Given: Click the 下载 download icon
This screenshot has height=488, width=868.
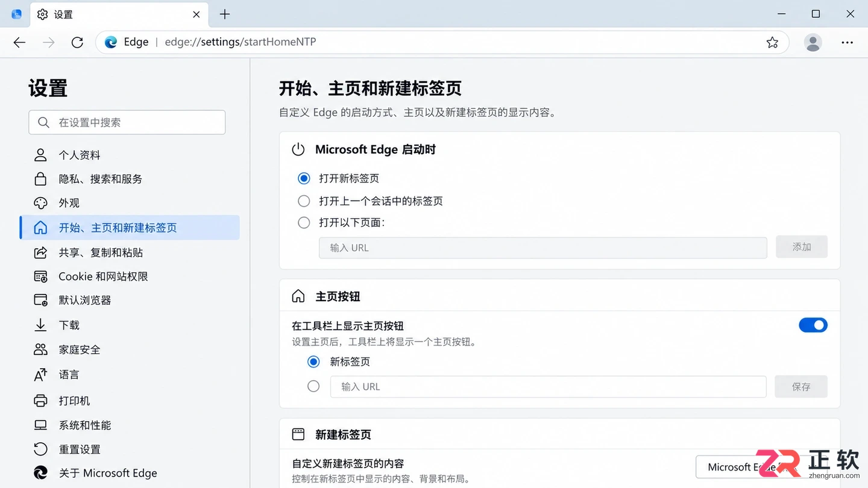Looking at the screenshot, I should (x=40, y=325).
